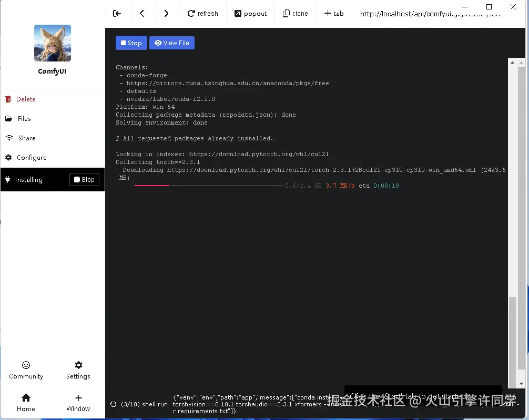Stop the running script with blue Stop button
This screenshot has height=420, width=529.
tap(131, 43)
